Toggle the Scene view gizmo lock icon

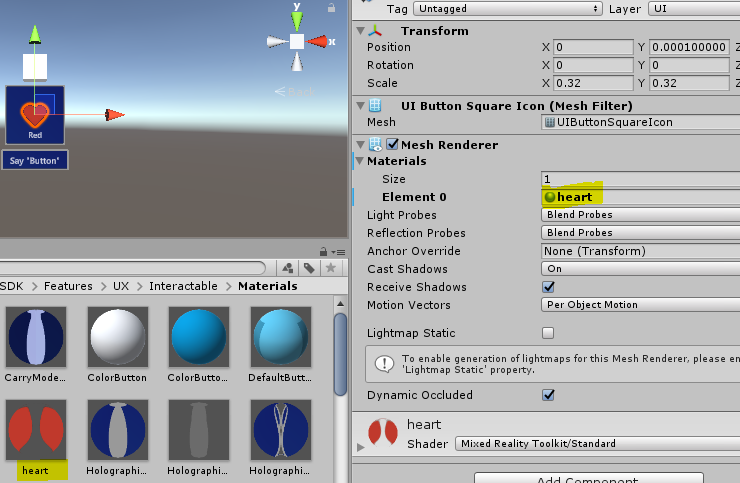click(x=332, y=8)
